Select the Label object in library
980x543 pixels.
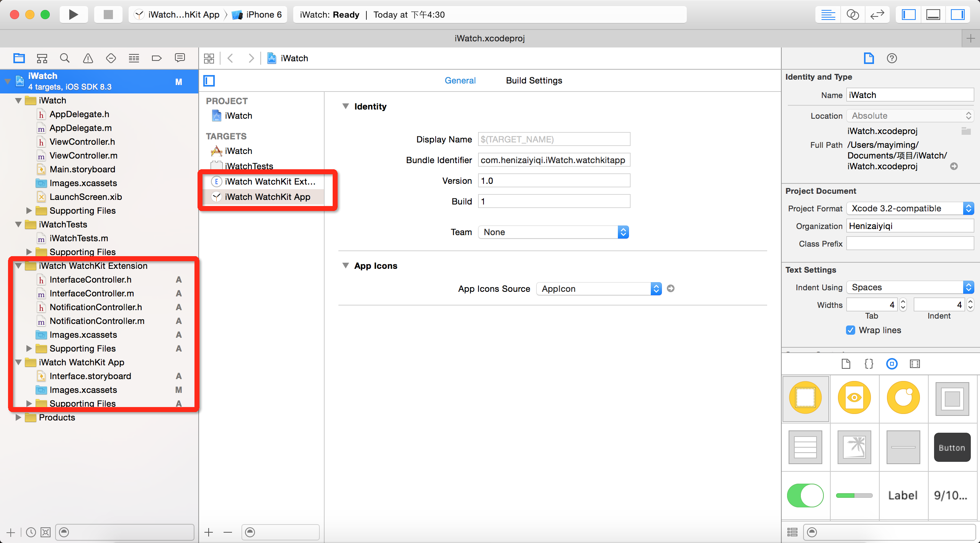tap(903, 496)
